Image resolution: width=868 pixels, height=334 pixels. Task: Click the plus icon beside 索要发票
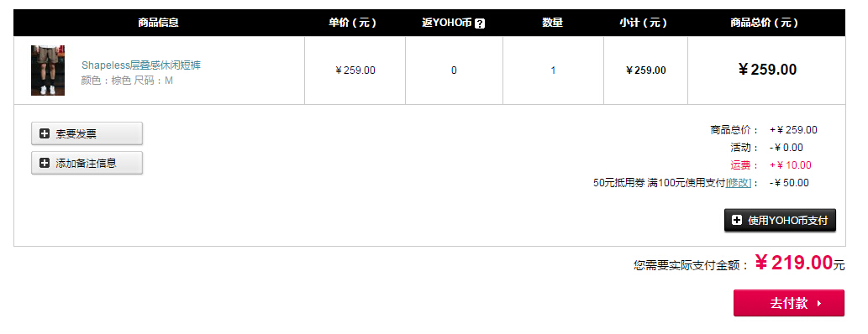click(45, 133)
